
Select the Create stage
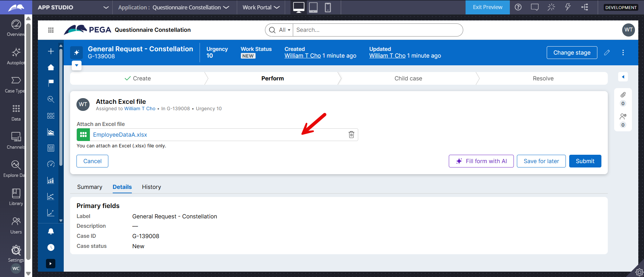[138, 78]
